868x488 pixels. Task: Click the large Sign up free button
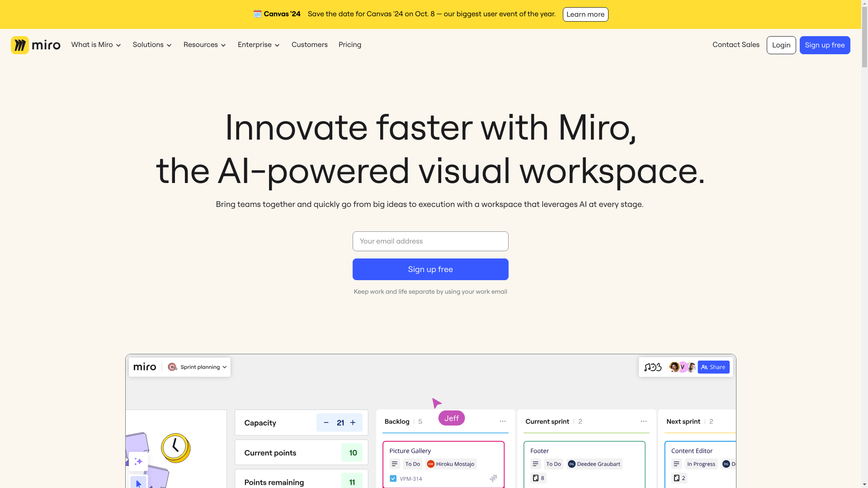(x=430, y=269)
